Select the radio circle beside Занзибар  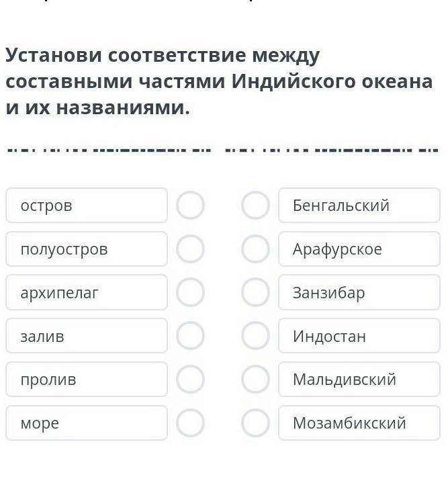click(x=255, y=293)
